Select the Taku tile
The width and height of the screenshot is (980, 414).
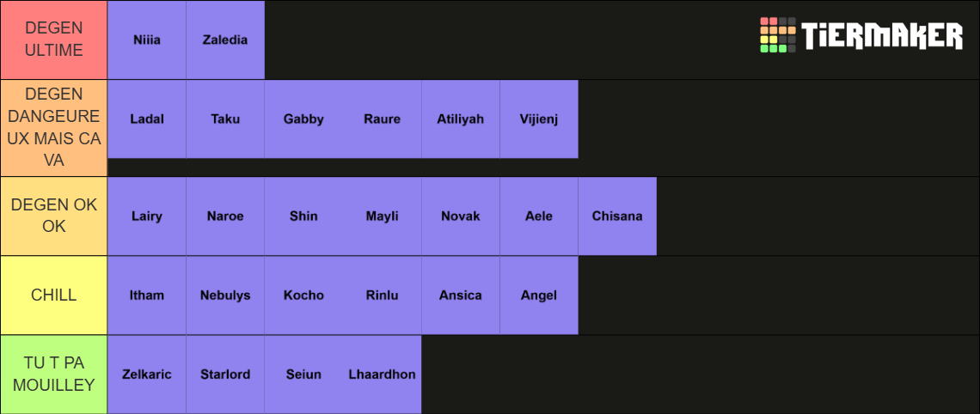225,119
